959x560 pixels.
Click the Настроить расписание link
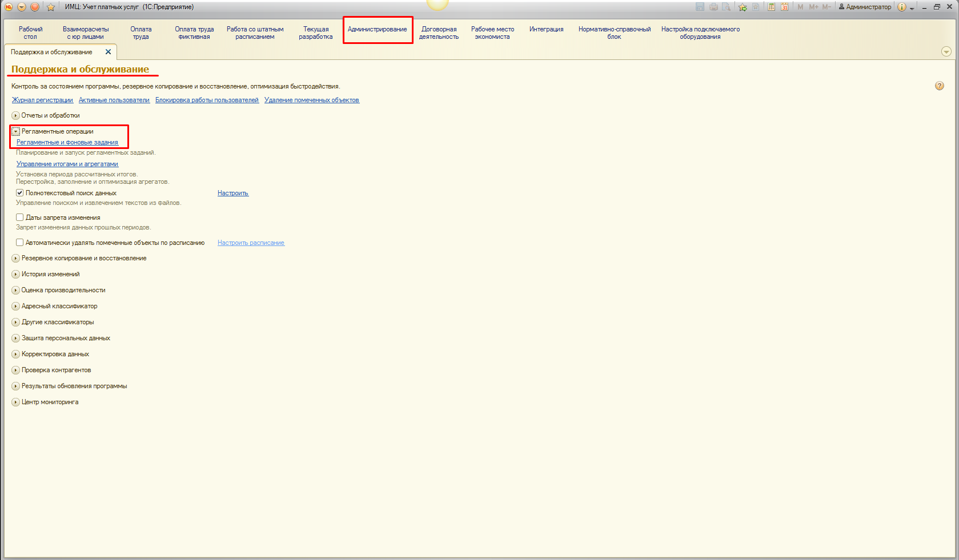251,243
